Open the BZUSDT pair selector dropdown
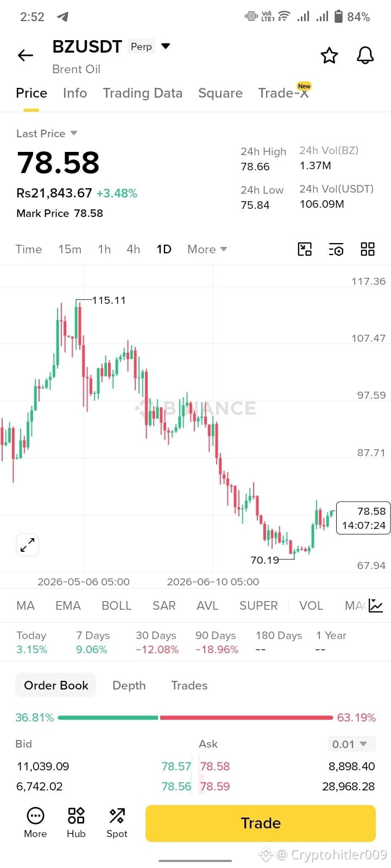 pyautogui.click(x=166, y=46)
